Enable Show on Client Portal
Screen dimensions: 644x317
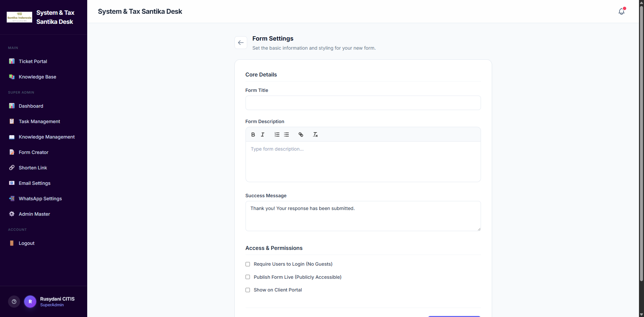click(248, 290)
